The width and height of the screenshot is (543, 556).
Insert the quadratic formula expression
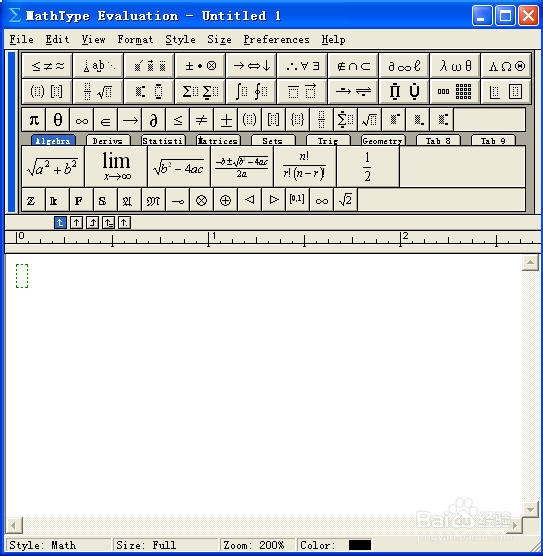[242, 166]
